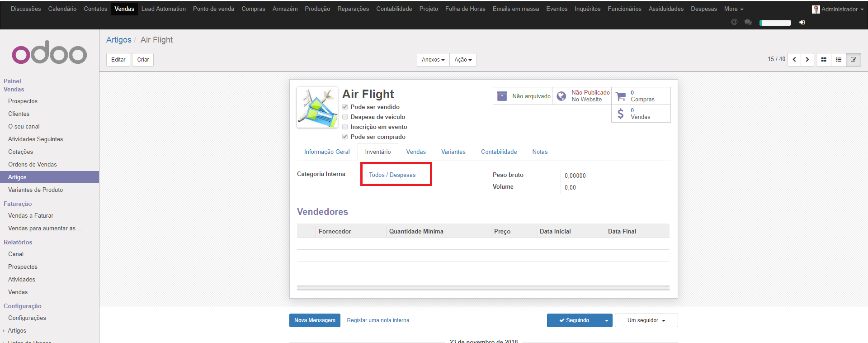
Task: Expand the Ação dropdown menu
Action: 463,60
